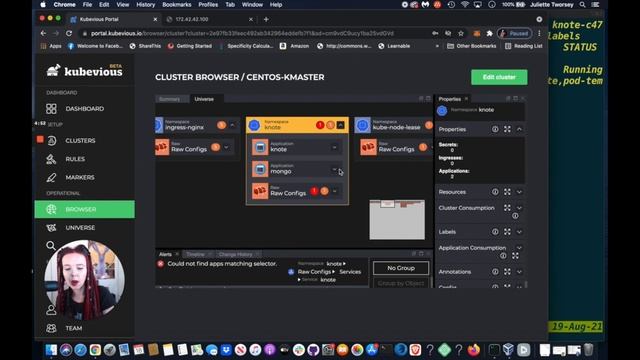The height and width of the screenshot is (360, 640).
Task: Click Raw Configs icon under kube-node-lease
Action: [x=368, y=147]
